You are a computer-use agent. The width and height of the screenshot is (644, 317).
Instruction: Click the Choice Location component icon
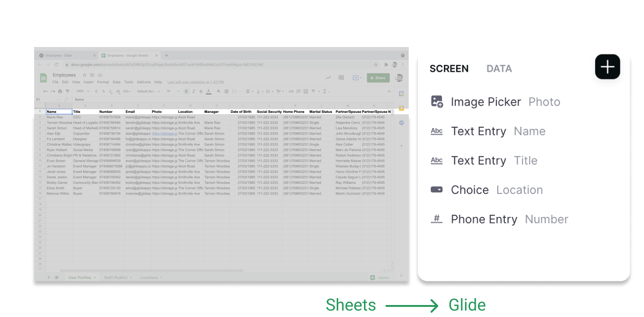pos(436,190)
